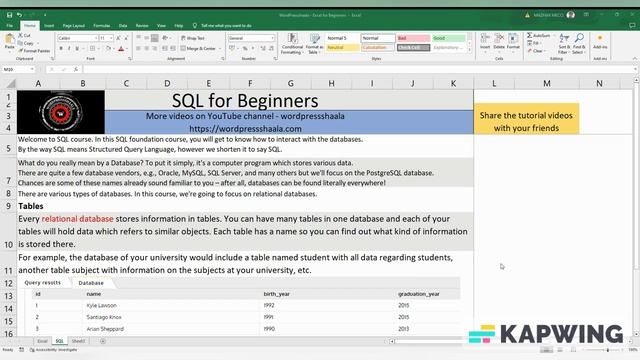Add a new sheet with plus button
Screen dimensions: 640x360
pos(103,341)
